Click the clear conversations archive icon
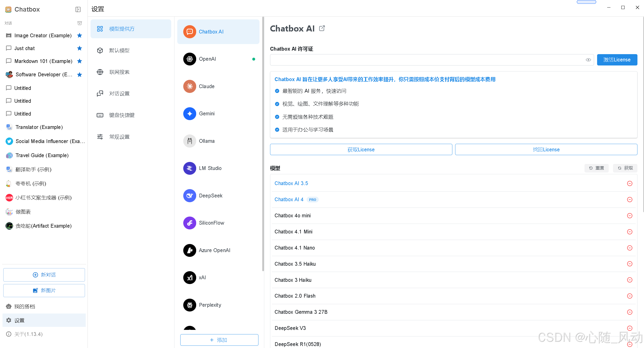The image size is (644, 348). [x=79, y=23]
